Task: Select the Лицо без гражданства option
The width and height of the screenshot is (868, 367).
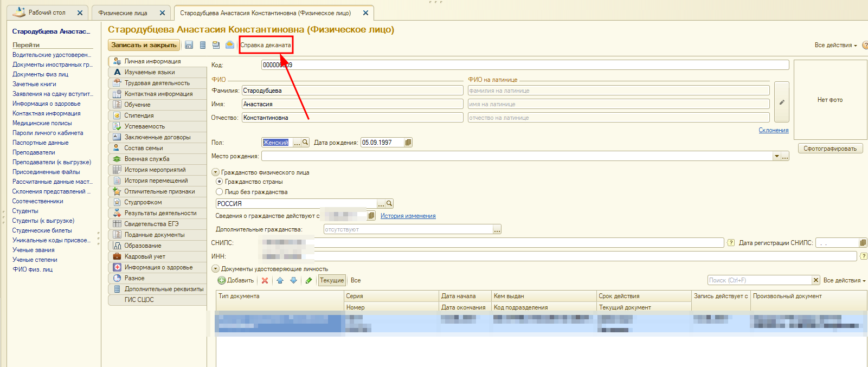Action: coord(220,192)
